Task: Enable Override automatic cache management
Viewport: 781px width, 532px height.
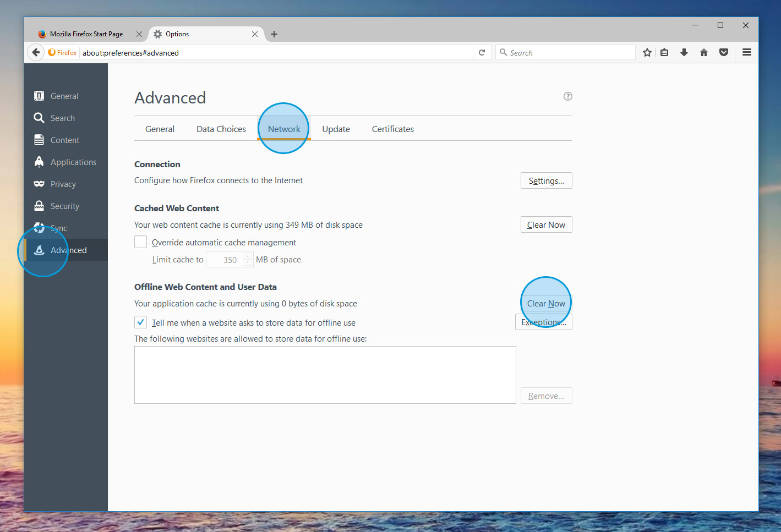Action: [141, 242]
